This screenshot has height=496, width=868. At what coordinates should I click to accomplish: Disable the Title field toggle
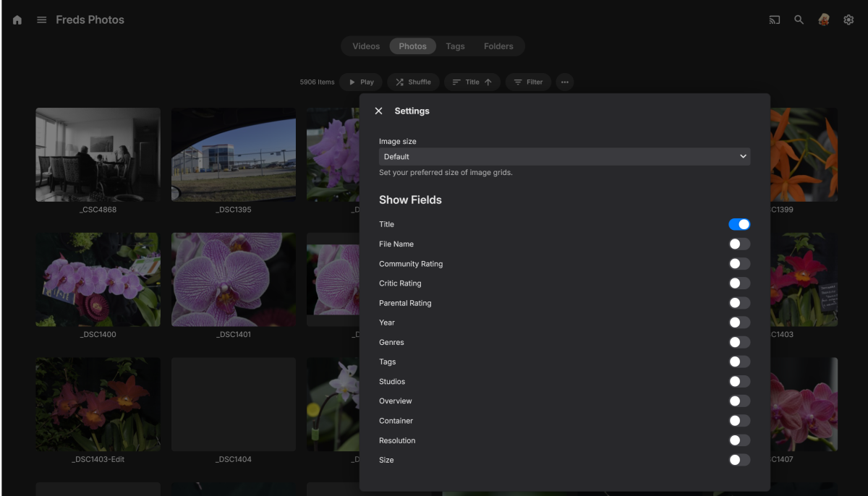point(739,224)
